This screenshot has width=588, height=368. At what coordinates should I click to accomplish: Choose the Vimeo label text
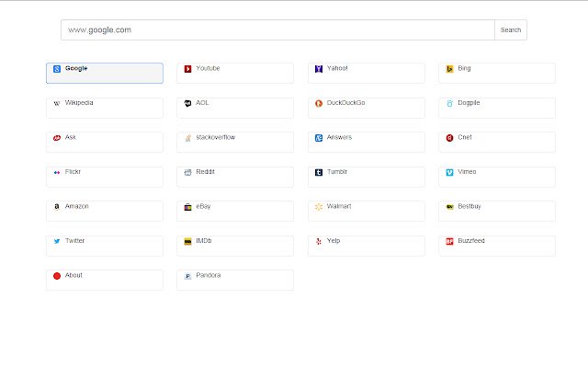point(467,172)
